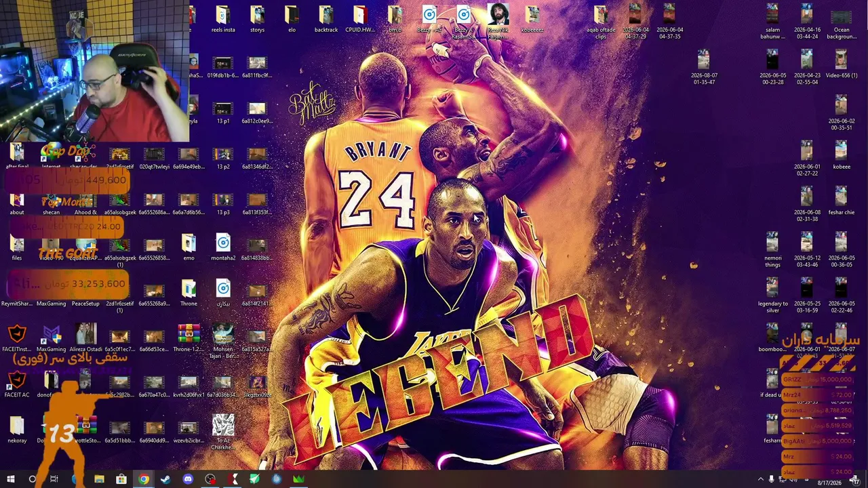Select the 'elo' folder
Viewport: 868px width, 488px height.
[x=292, y=20]
